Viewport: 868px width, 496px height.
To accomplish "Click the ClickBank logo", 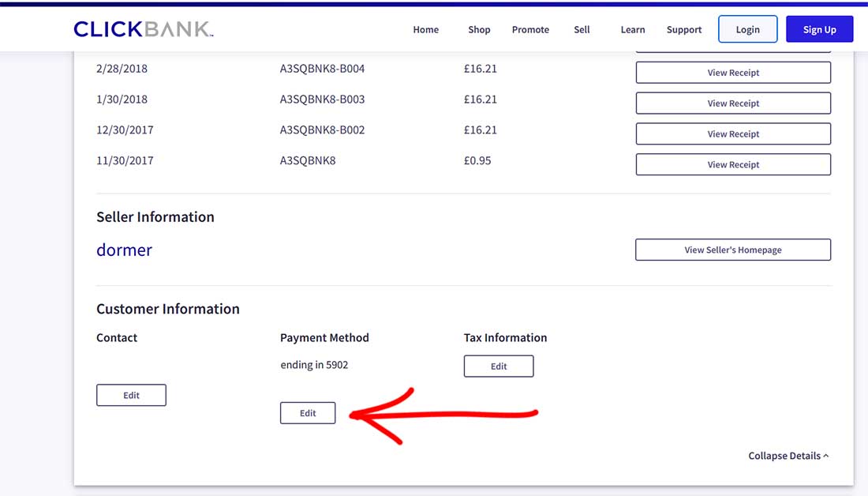I will (143, 29).
